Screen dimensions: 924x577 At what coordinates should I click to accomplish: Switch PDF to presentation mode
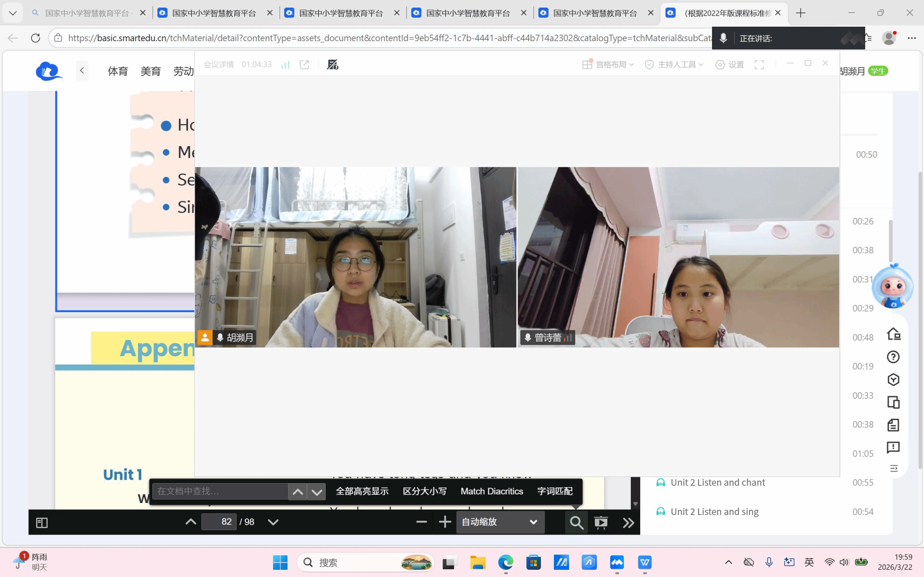coord(601,522)
